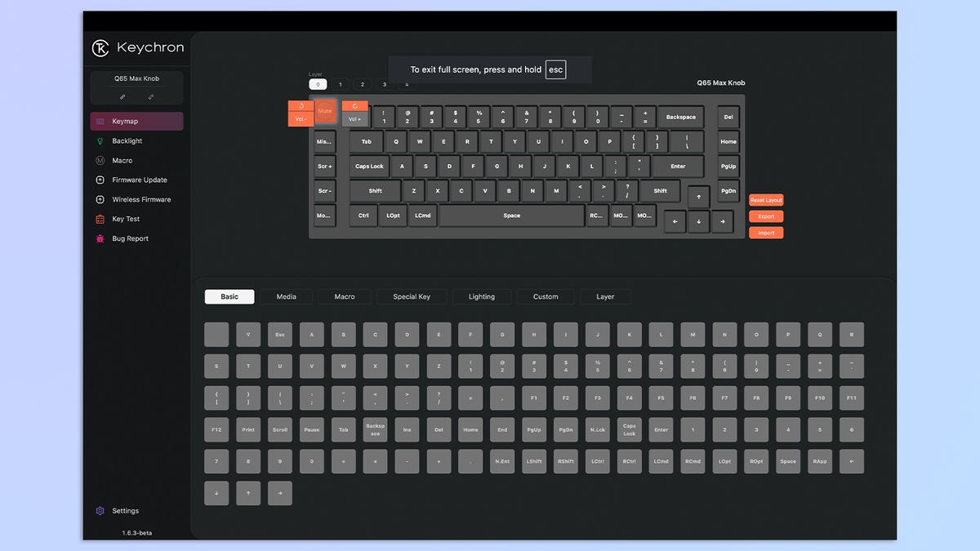Click the Space keycap on the layout
This screenshot has width=980, height=551.
pos(511,215)
